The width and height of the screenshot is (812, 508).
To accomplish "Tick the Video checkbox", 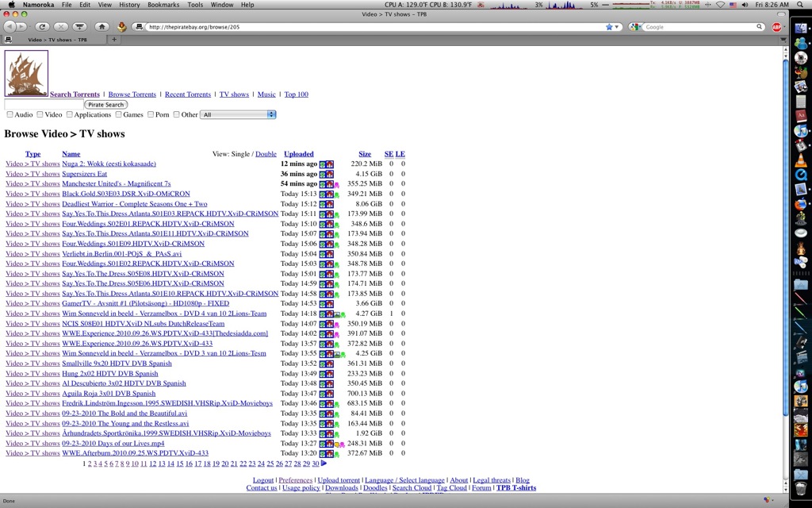I will coord(40,114).
